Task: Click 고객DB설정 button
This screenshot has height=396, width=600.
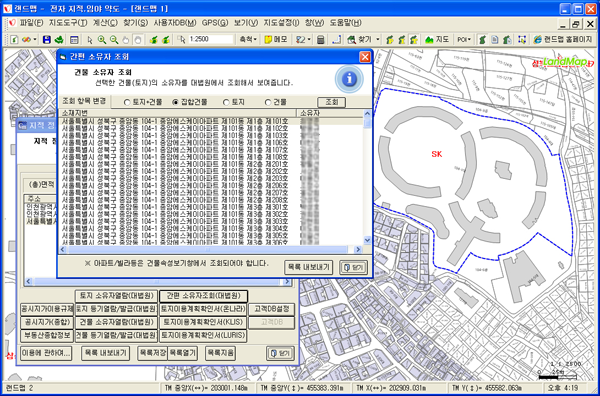Action: (x=272, y=309)
